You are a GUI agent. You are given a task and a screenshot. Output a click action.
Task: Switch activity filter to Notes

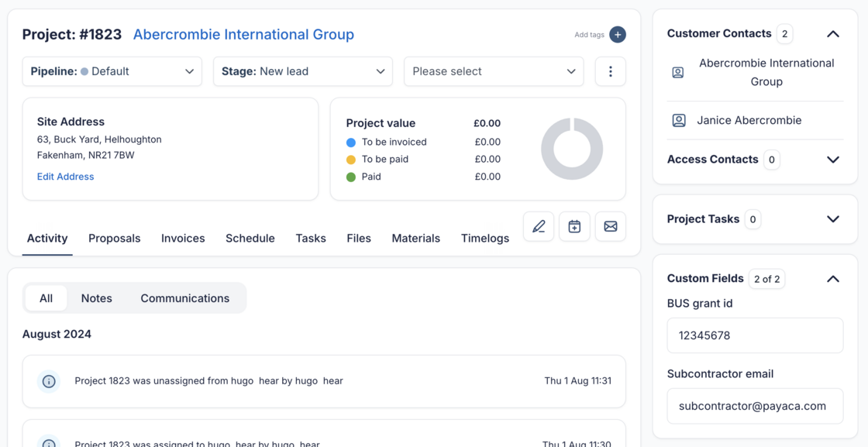pos(97,298)
